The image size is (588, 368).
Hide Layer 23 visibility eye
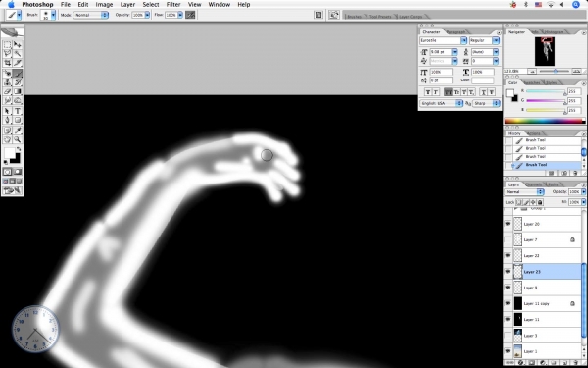click(508, 272)
